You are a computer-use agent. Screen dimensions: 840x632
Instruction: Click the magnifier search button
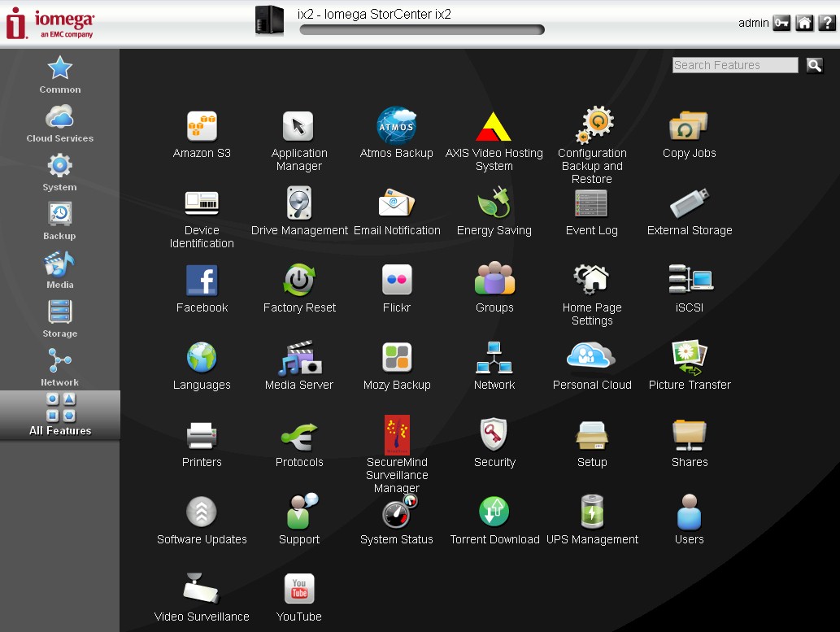tap(814, 65)
